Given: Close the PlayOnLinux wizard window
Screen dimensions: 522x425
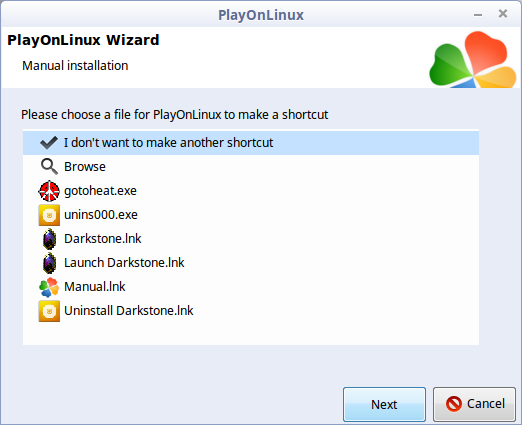Looking at the screenshot, I should 503,14.
